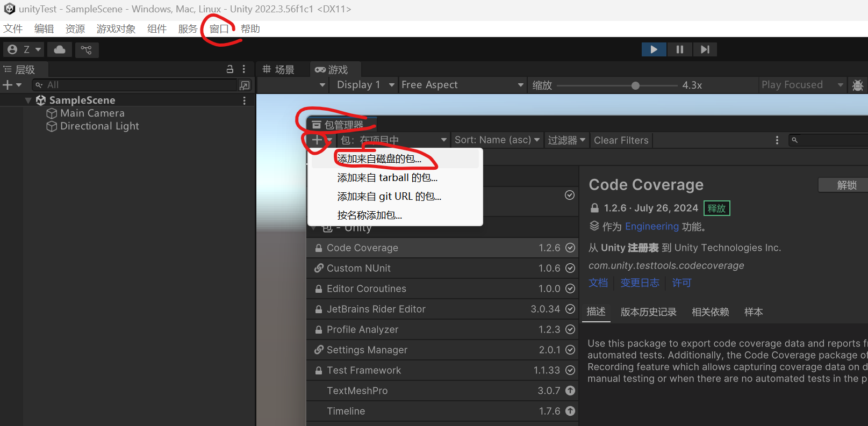Click the cloud services icon
The width and height of the screenshot is (868, 426).
pyautogui.click(x=60, y=49)
